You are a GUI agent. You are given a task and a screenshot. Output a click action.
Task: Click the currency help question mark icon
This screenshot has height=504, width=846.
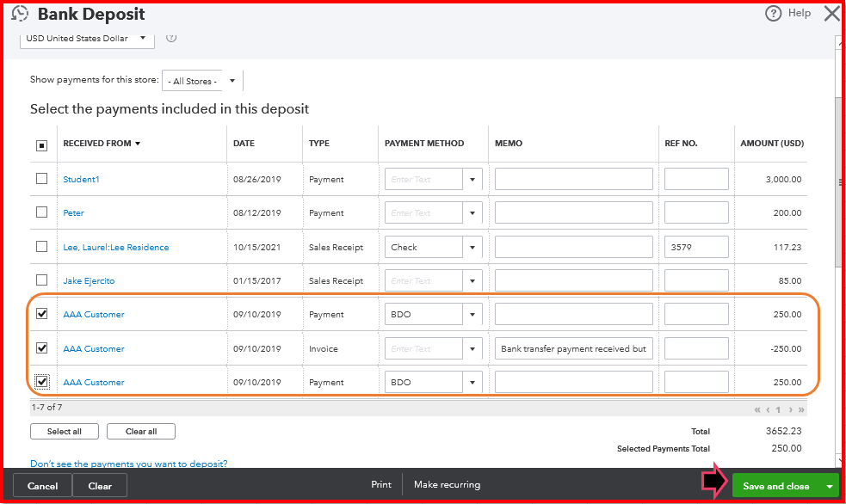click(x=171, y=38)
